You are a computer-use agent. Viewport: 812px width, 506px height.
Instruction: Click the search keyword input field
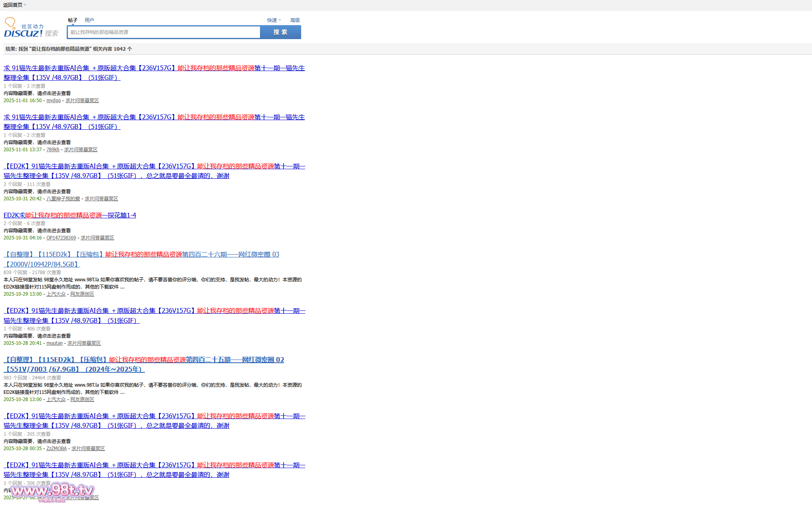pos(164,32)
